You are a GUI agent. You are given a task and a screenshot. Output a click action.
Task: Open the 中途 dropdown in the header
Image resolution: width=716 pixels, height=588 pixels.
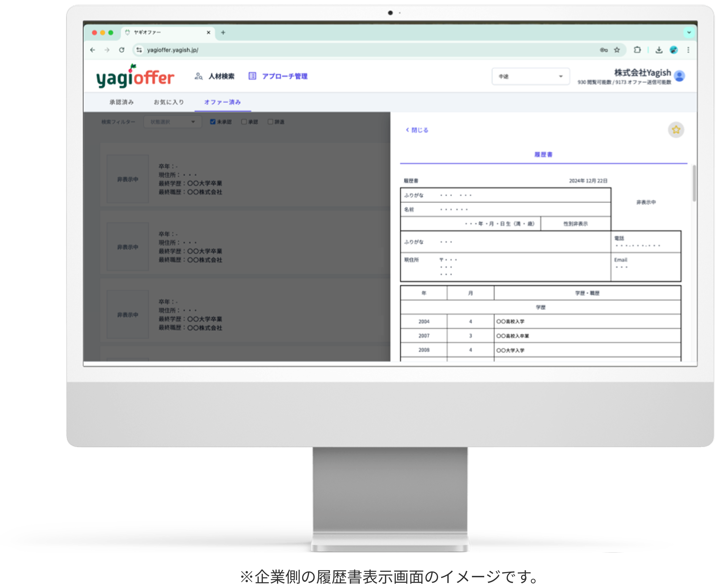coord(530,77)
